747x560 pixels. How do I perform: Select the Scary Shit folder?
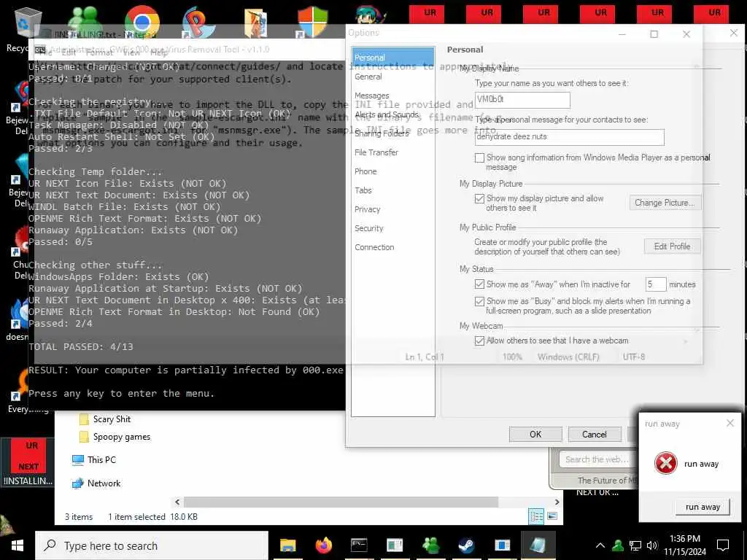point(105,419)
